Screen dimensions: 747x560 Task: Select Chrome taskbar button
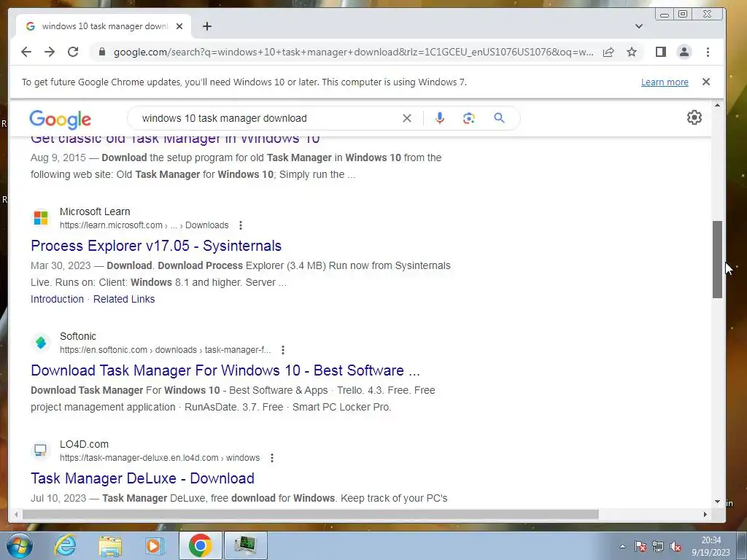point(200,545)
